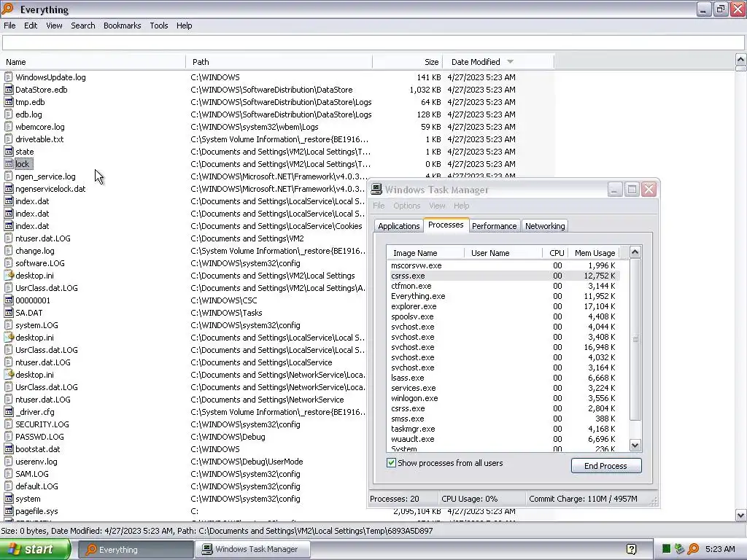Open the Edit menu in Everything
The width and height of the screenshot is (747, 560).
[31, 26]
